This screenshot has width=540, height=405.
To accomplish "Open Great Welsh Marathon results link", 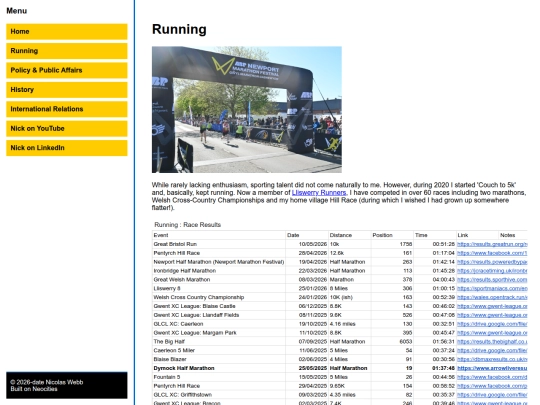I will coord(492,280).
